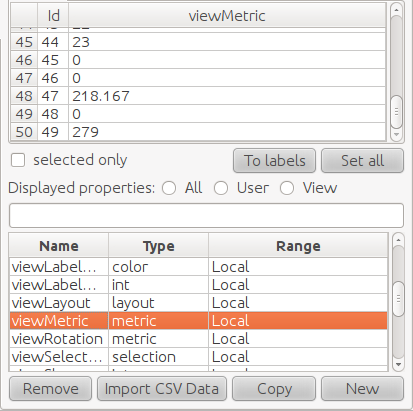The image size is (413, 411).
Task: Click the 218.167 viewMetric value cell
Action: [227, 96]
